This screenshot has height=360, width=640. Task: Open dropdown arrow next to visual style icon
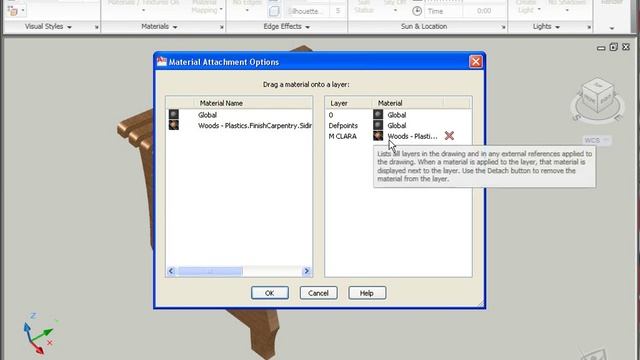tap(23, 11)
